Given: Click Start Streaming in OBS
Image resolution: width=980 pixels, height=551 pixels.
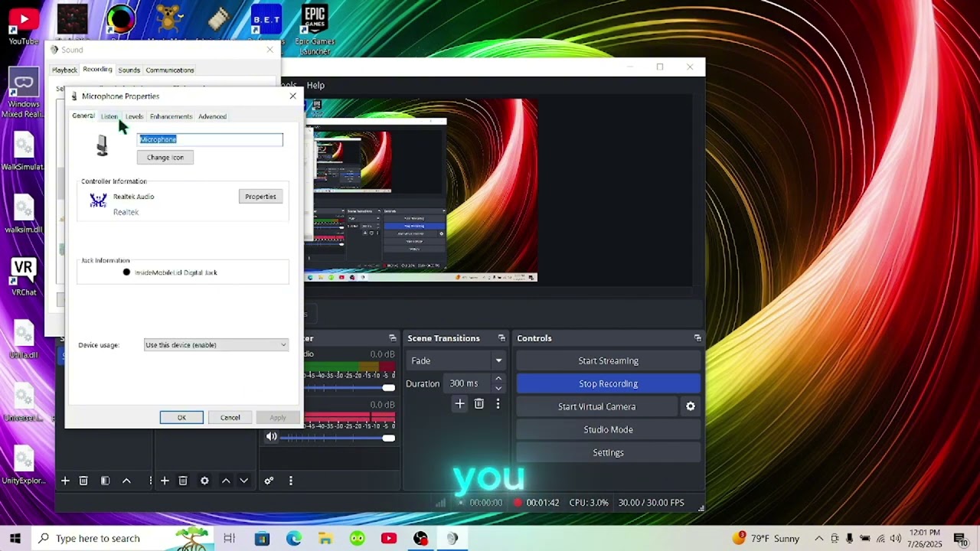Looking at the screenshot, I should 608,360.
